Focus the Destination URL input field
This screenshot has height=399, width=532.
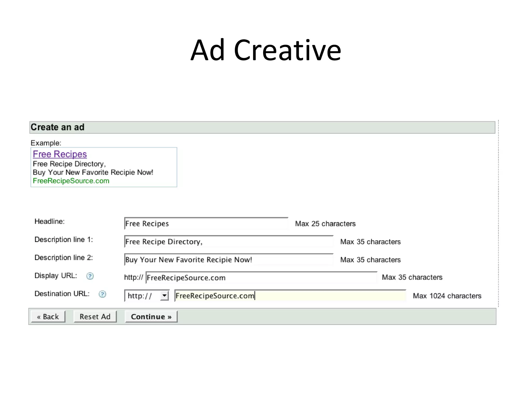[x=290, y=296]
